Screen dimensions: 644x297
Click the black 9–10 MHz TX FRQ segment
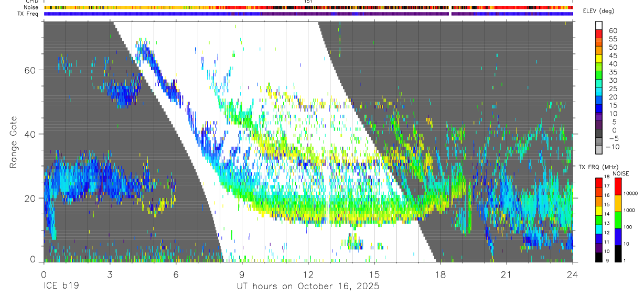tap(598, 257)
